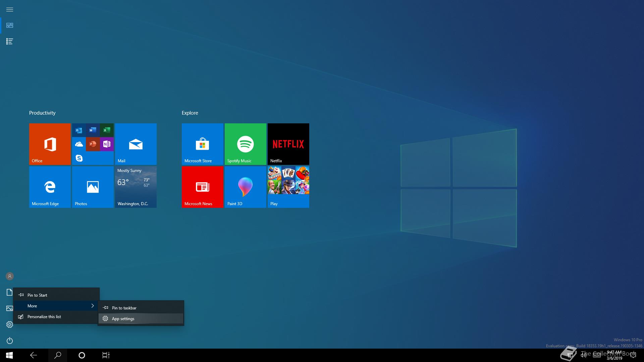Open the Microsoft Store tile
The width and height of the screenshot is (644, 362).
[203, 144]
